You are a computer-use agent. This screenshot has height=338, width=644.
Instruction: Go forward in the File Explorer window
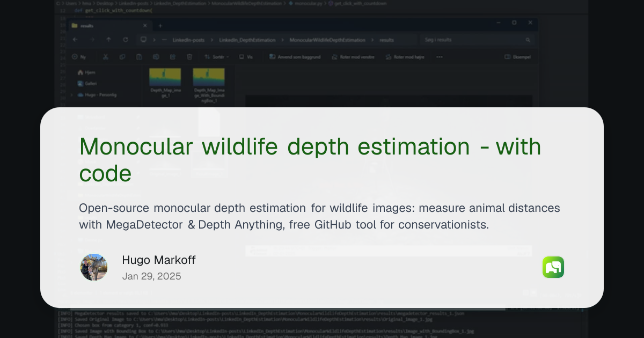point(92,40)
